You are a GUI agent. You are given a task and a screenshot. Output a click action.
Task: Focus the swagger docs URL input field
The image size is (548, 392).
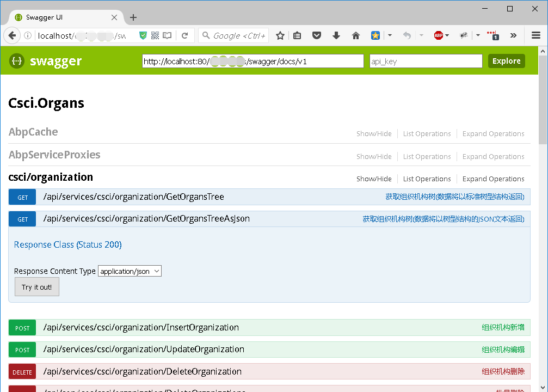[x=253, y=61]
